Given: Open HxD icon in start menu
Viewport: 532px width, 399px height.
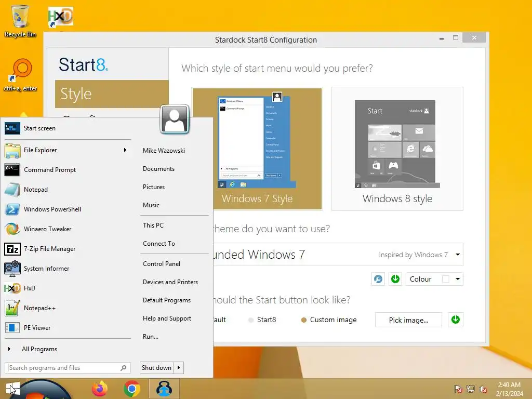Looking at the screenshot, I should [12, 288].
